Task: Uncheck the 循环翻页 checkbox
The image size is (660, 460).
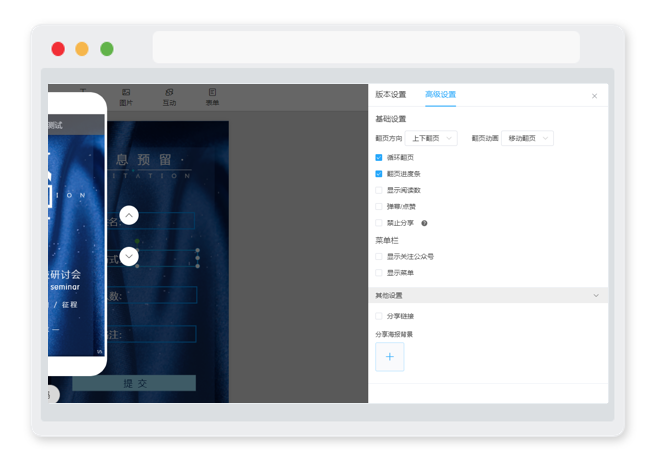Action: 379,157
